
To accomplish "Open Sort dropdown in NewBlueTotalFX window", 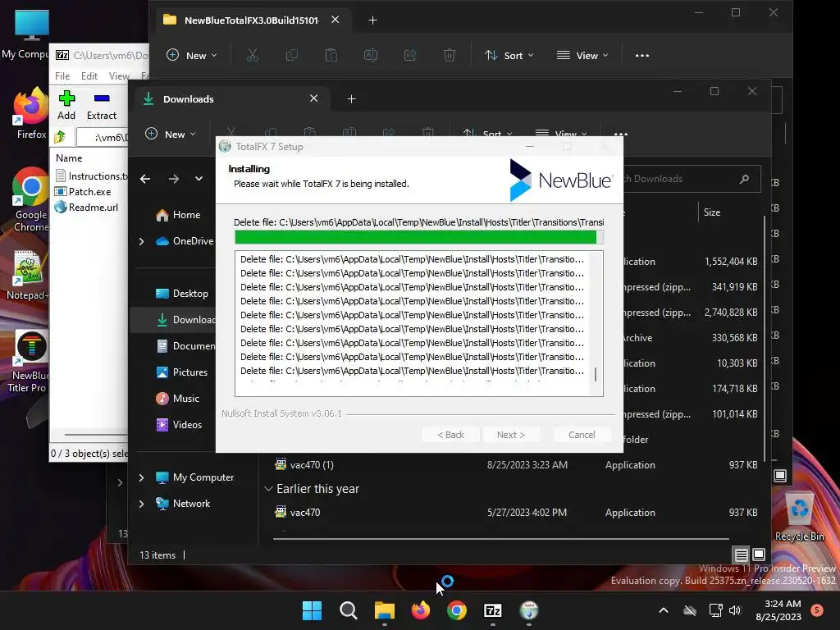I will click(509, 55).
